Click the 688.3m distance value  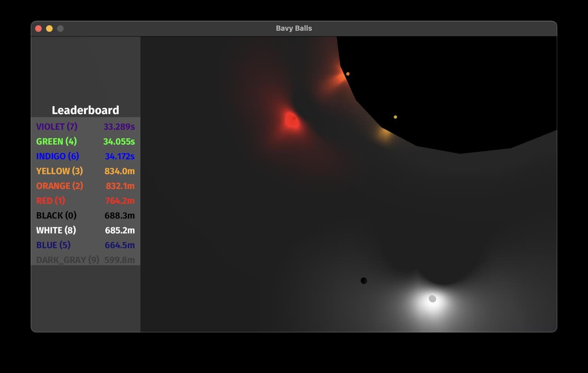(120, 215)
